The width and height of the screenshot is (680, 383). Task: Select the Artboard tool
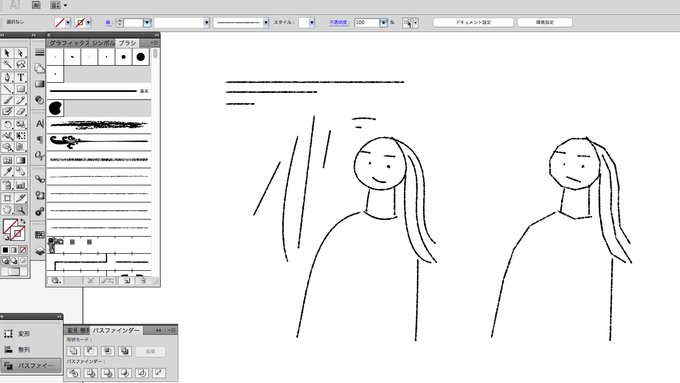(7, 198)
